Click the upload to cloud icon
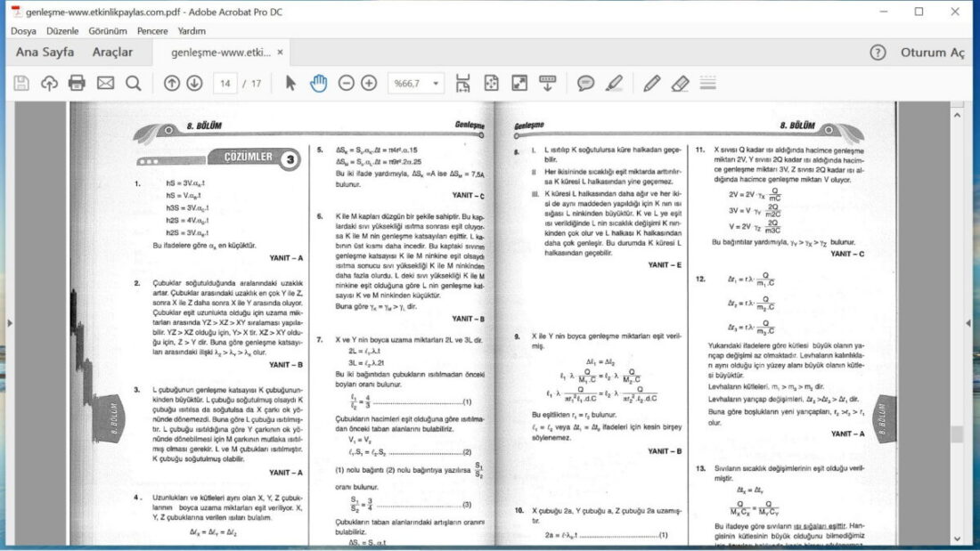Screen dimensions: 980x551 pos(49,83)
